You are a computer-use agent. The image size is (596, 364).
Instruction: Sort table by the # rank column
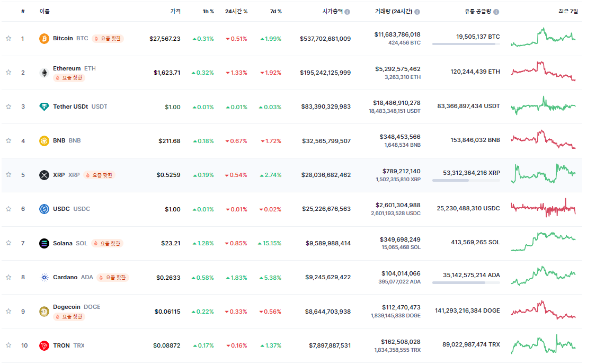tap(23, 12)
